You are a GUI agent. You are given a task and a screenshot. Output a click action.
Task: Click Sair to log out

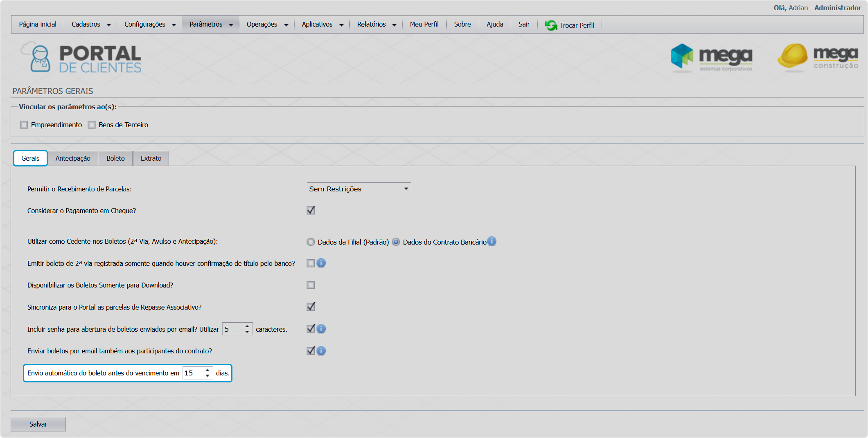click(x=524, y=25)
